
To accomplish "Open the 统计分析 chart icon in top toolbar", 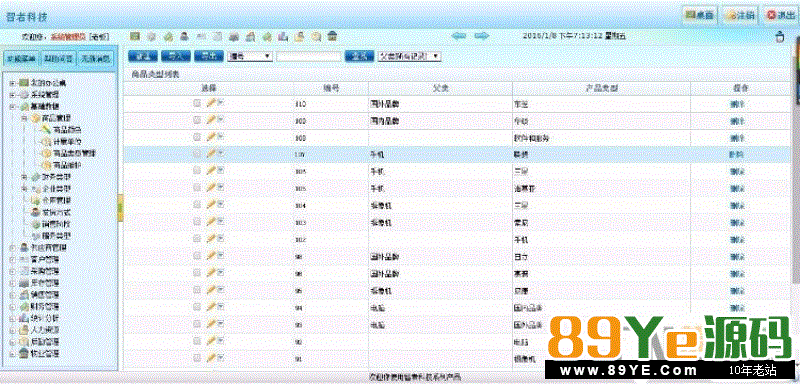I will pos(283,36).
